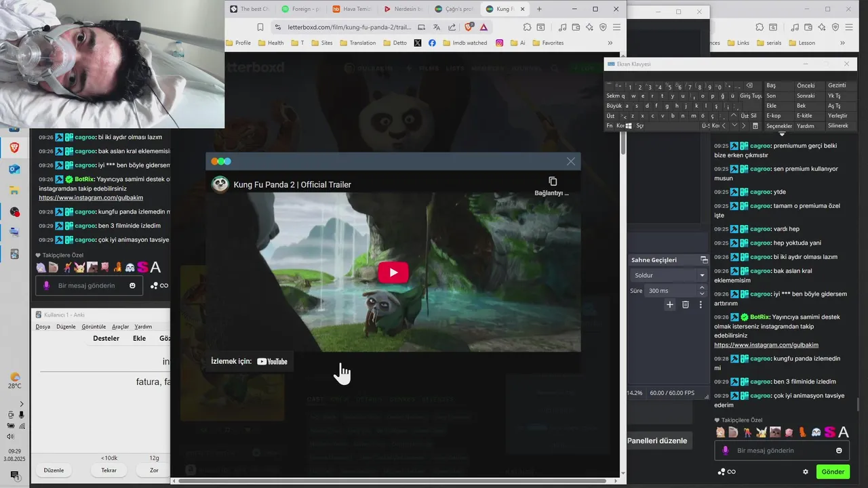Open Brave Shields lion icon

469,27
